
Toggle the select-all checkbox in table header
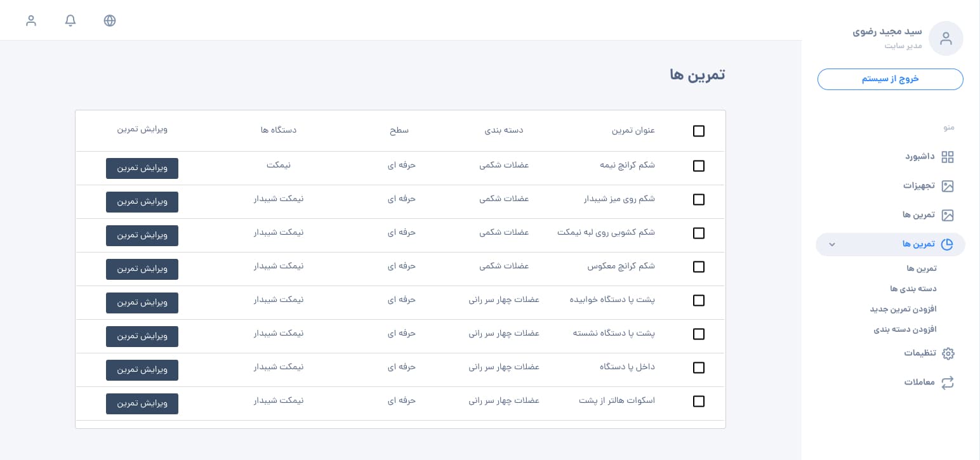[x=699, y=131]
